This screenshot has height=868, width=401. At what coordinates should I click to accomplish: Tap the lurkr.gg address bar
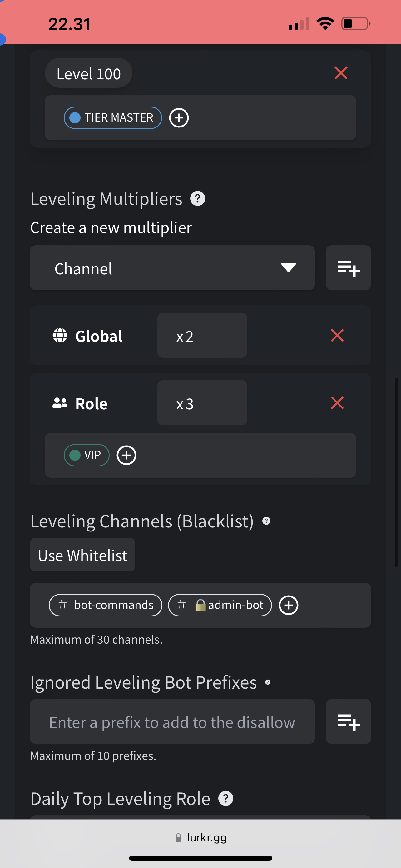tap(201, 837)
